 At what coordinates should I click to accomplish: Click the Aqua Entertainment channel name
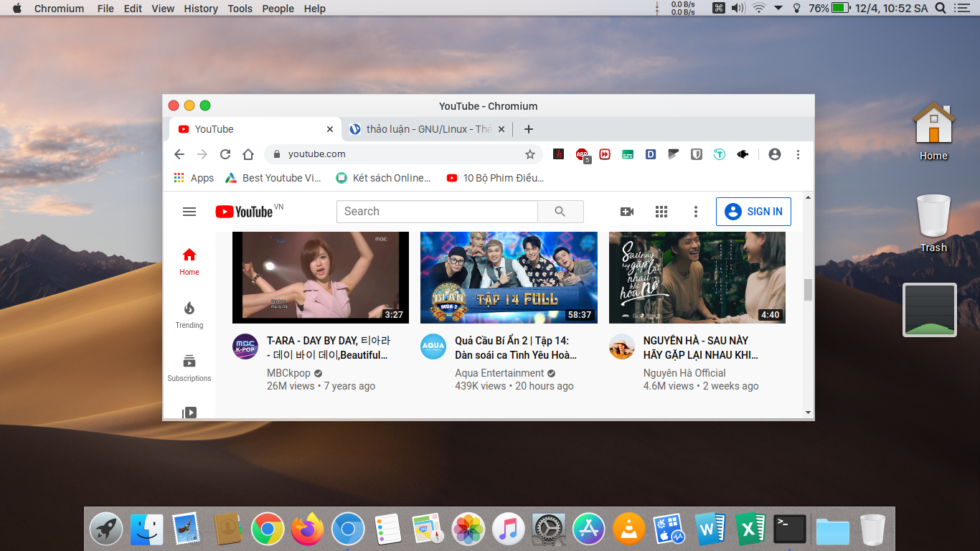pos(499,373)
